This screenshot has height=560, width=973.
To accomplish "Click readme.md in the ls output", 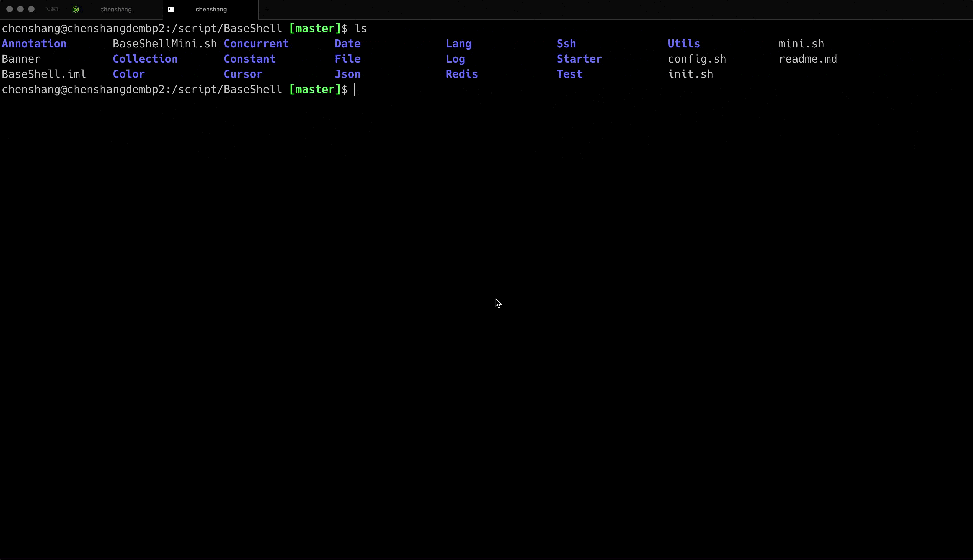I will click(x=808, y=59).
